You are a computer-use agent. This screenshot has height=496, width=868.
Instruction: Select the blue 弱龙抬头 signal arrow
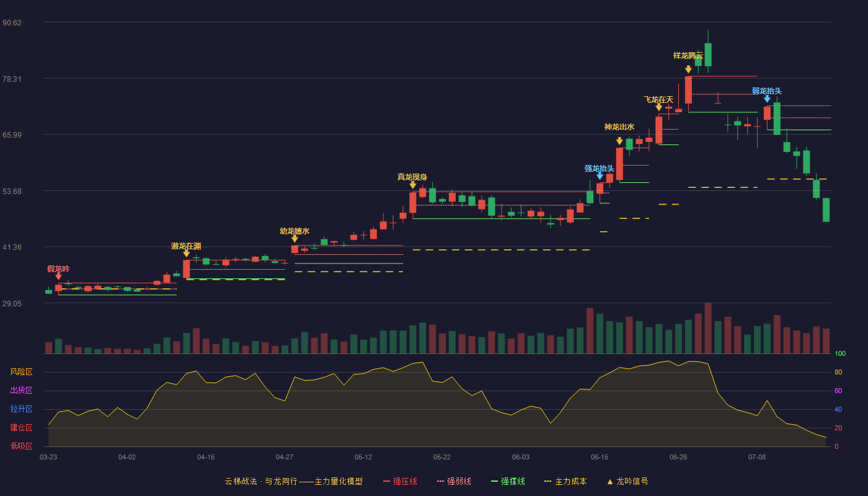pos(767,99)
